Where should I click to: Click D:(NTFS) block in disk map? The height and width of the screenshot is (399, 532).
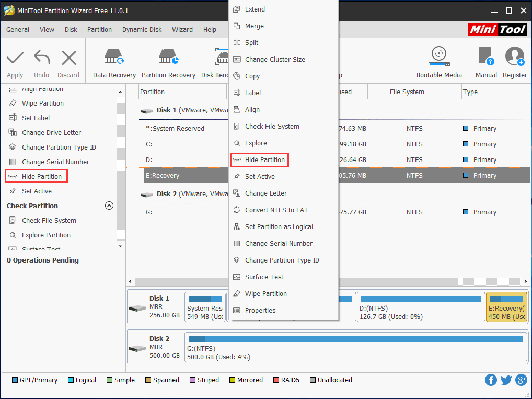(x=421, y=306)
